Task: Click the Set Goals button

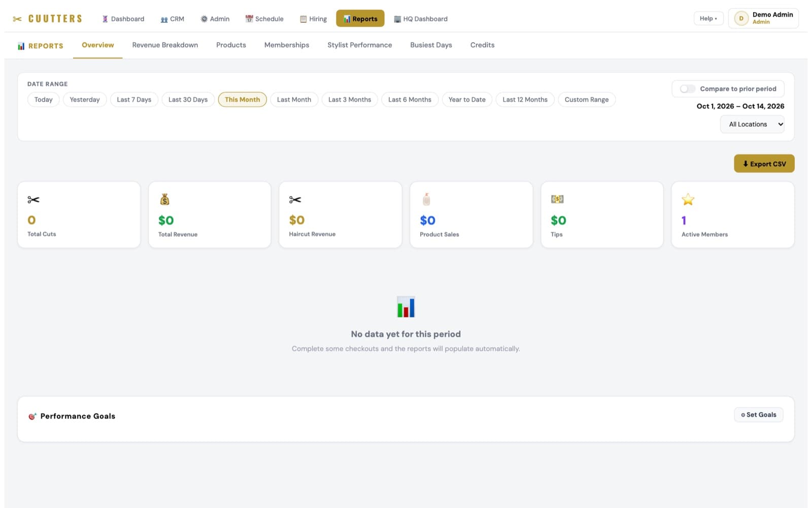Action: [758, 415]
